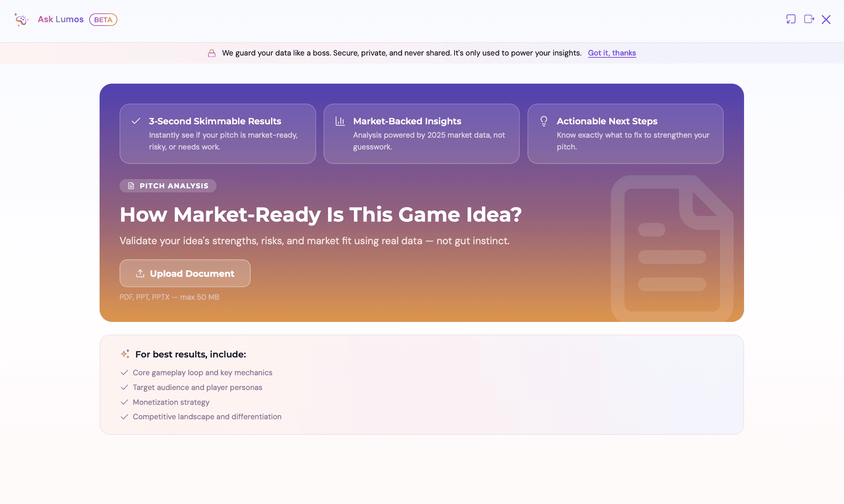Click the Ask Lumos title
The image size is (844, 504).
(61, 19)
